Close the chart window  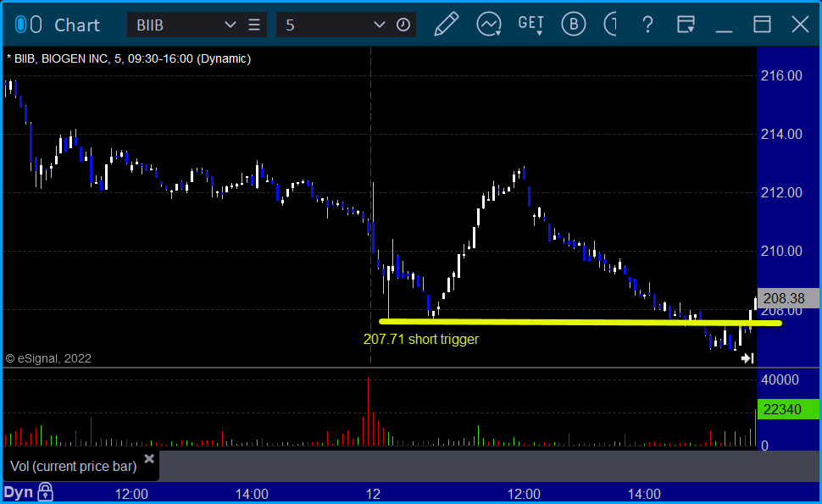point(800,25)
